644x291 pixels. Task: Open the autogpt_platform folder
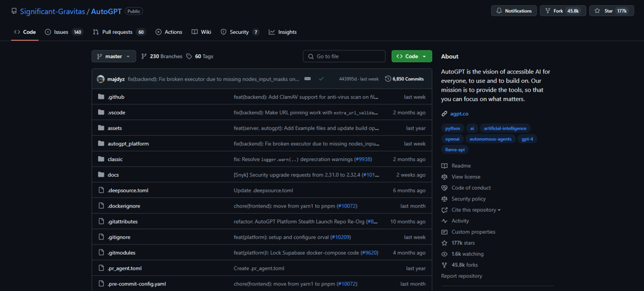pyautogui.click(x=128, y=144)
